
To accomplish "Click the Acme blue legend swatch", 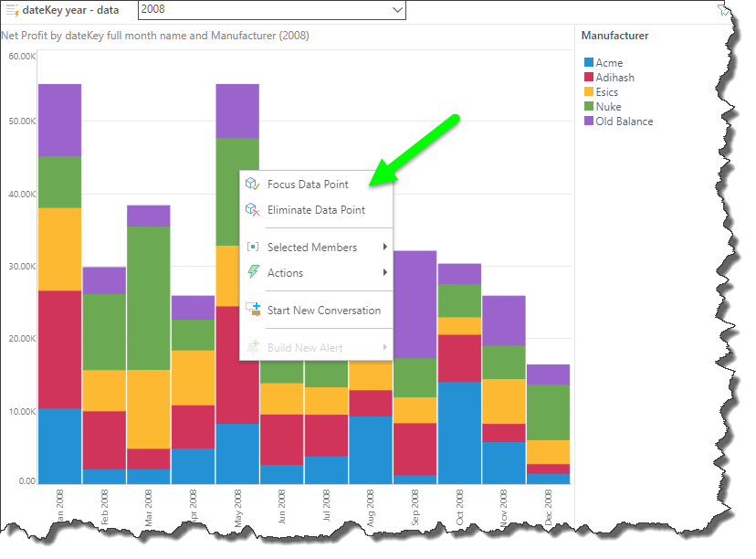I will pos(589,63).
